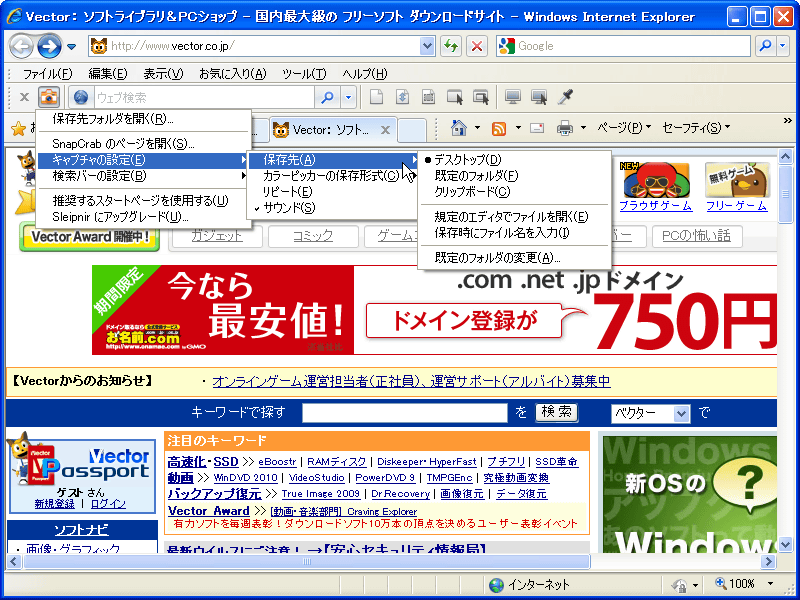Open the 表示(V) menu
The width and height of the screenshot is (800, 600).
coord(163,74)
